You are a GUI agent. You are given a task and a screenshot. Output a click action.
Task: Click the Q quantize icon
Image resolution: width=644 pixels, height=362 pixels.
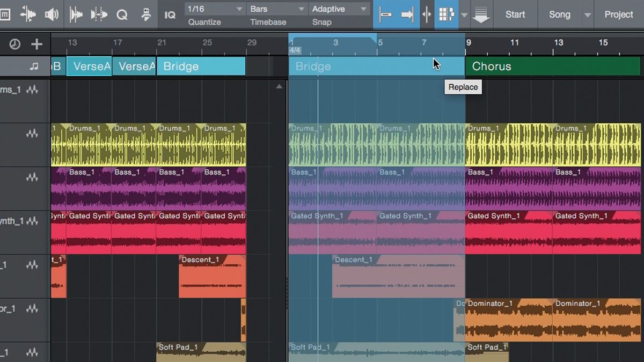[122, 14]
